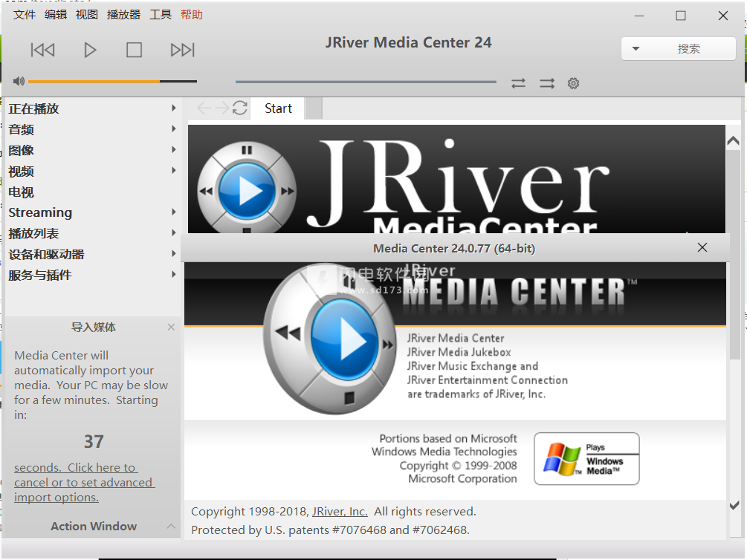Click the JRiver banner play logo

pyautogui.click(x=246, y=191)
